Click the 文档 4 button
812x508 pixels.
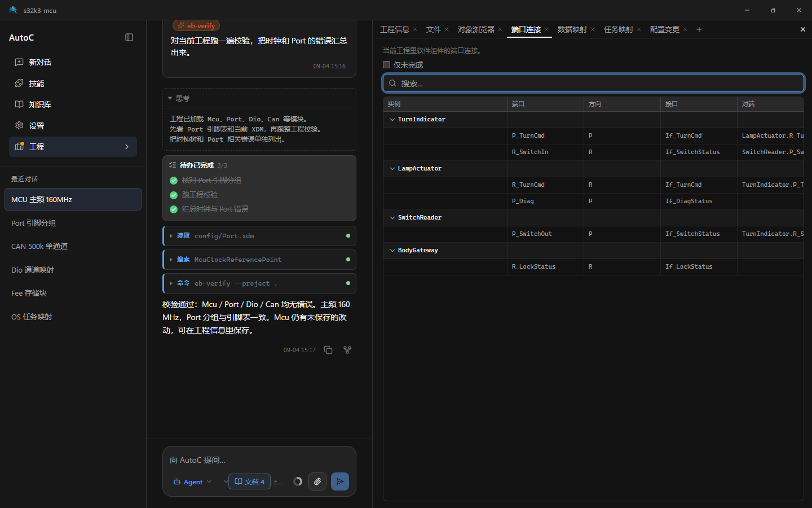pos(249,481)
